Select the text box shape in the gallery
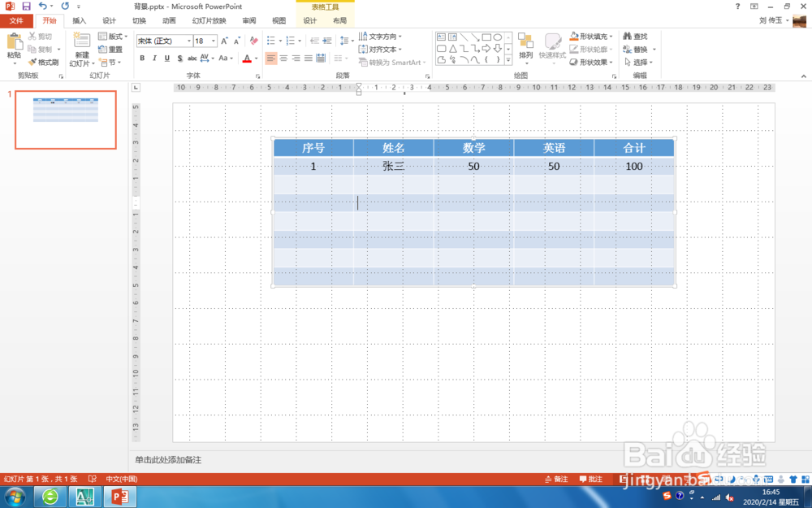812x508 pixels. click(441, 37)
